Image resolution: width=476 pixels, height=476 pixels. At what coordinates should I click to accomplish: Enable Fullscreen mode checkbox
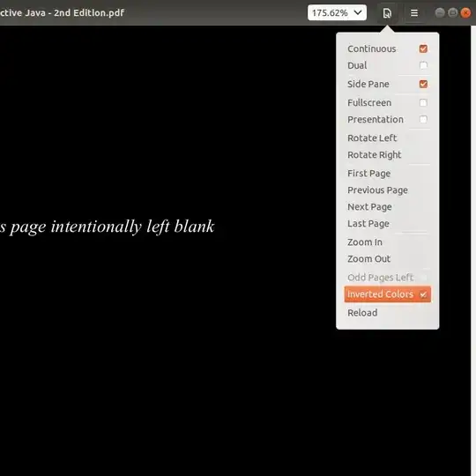point(423,102)
